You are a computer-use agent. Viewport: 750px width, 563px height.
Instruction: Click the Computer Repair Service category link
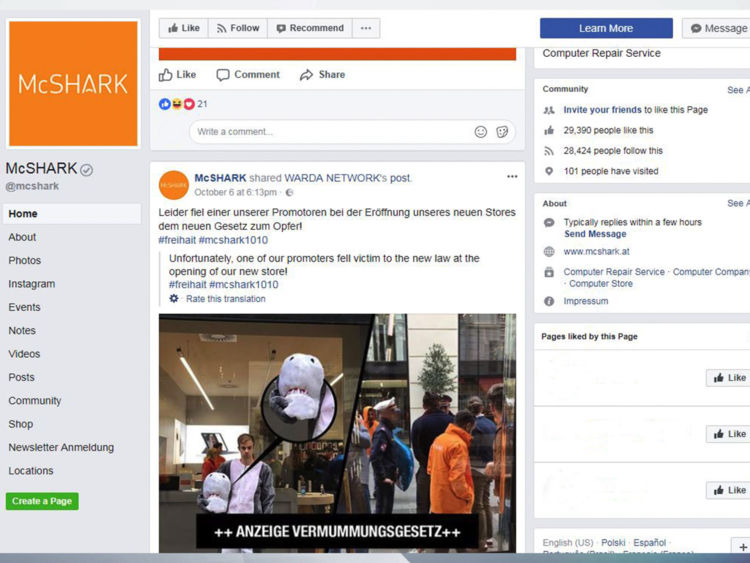[x=614, y=272]
